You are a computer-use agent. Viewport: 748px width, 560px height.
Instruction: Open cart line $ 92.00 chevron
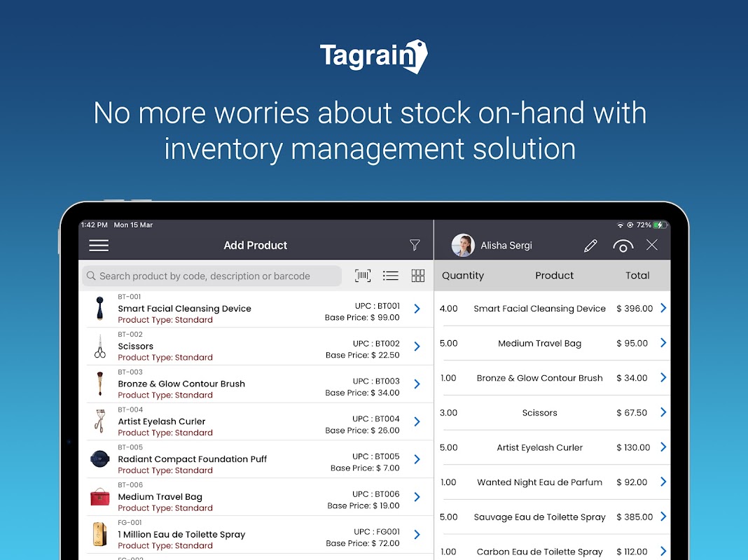[663, 482]
